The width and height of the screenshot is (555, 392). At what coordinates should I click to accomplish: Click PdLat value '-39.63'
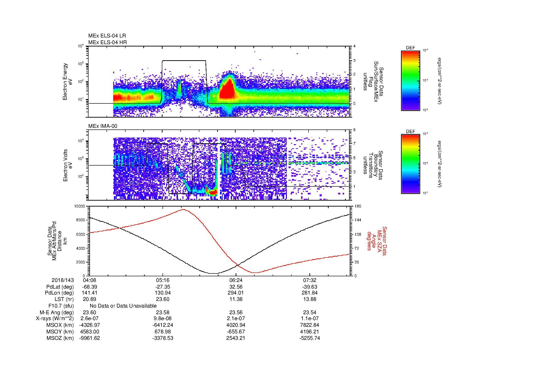click(310, 287)
